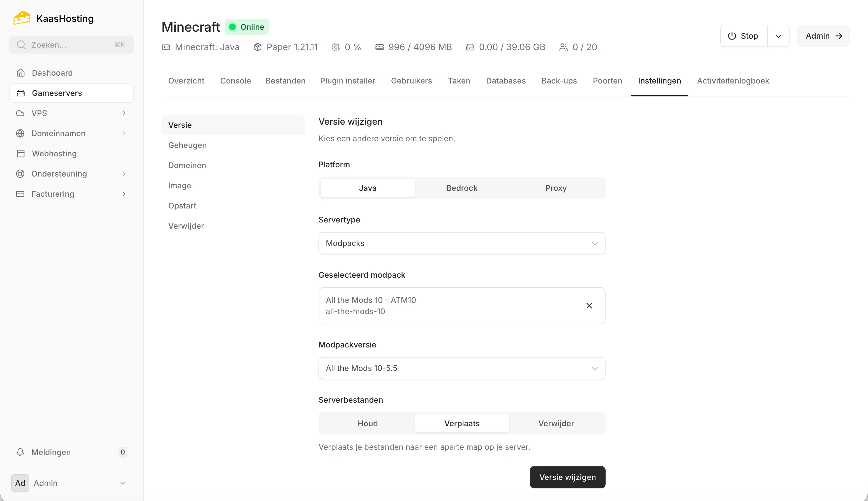Viewport: 868px width, 501px height.
Task: Open the Meldingen notifications bell
Action: tap(20, 452)
